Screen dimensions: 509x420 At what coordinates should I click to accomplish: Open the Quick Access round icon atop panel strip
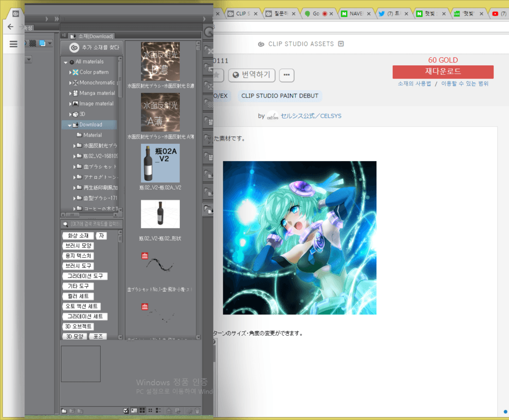[x=208, y=32]
